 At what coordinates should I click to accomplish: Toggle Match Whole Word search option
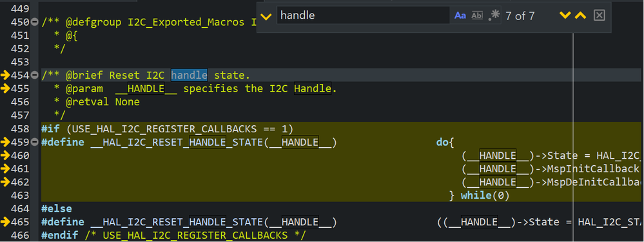[477, 15]
